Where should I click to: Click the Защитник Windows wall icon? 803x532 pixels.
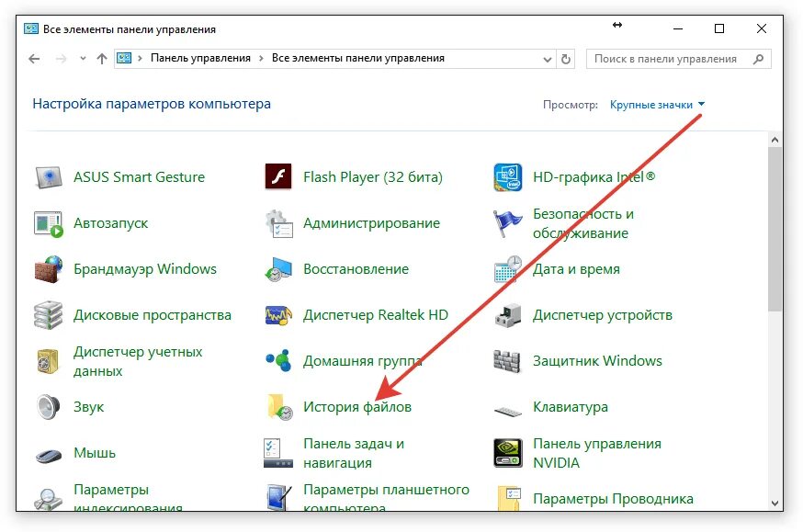[x=507, y=361]
